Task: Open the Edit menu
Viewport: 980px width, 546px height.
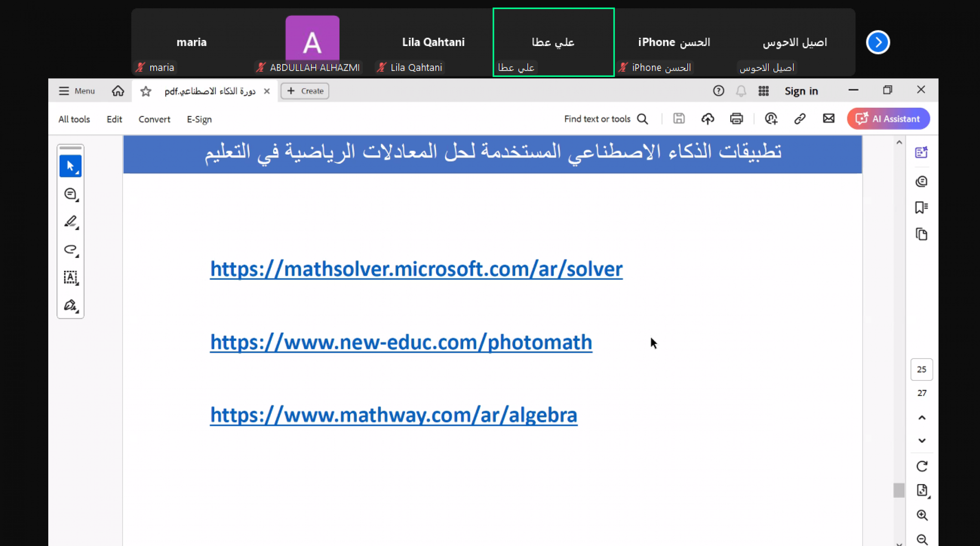Action: 114,119
